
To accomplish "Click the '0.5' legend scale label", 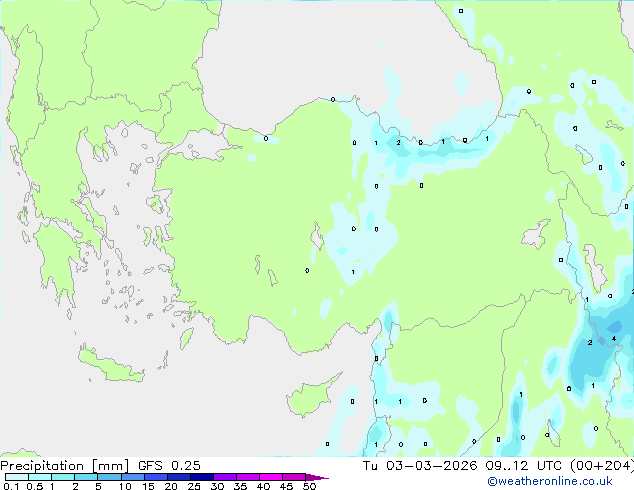I will pos(35,486).
